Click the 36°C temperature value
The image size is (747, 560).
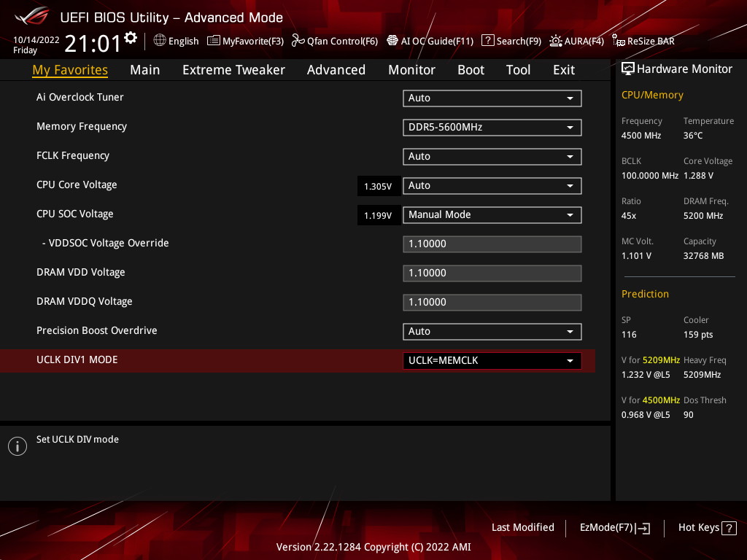click(x=693, y=135)
